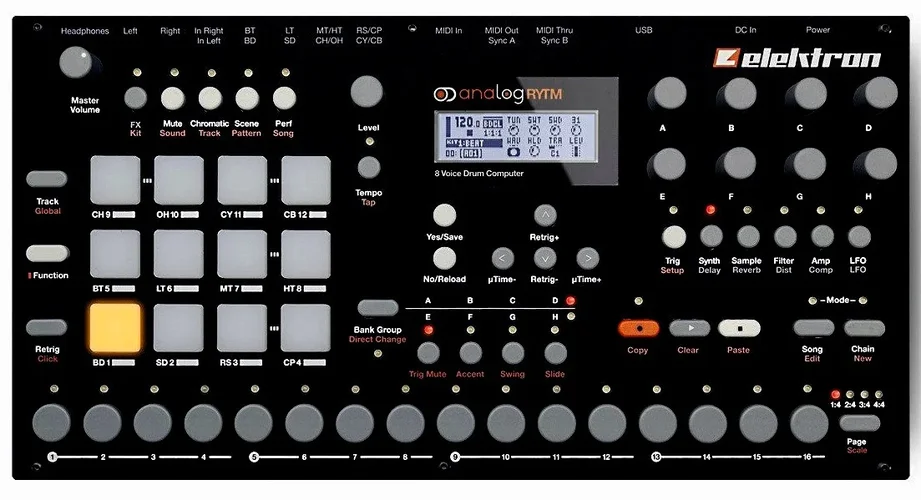The height and width of the screenshot is (500, 921).
Task: Click the up arrow Retrig+ key
Action: pyautogui.click(x=545, y=215)
